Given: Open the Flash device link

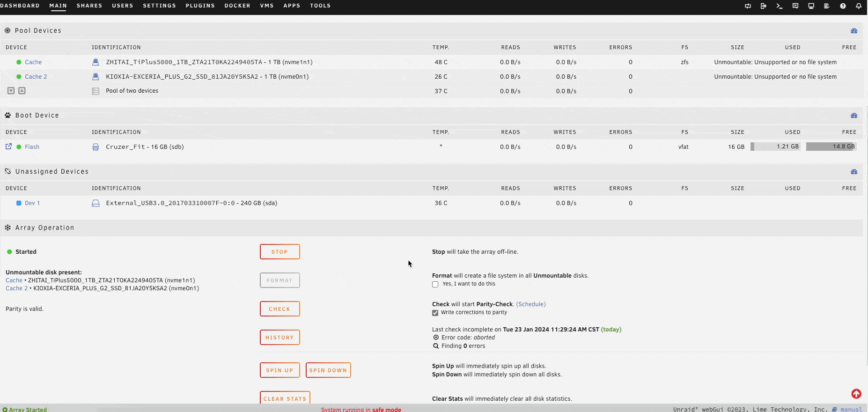Looking at the screenshot, I should tap(32, 147).
